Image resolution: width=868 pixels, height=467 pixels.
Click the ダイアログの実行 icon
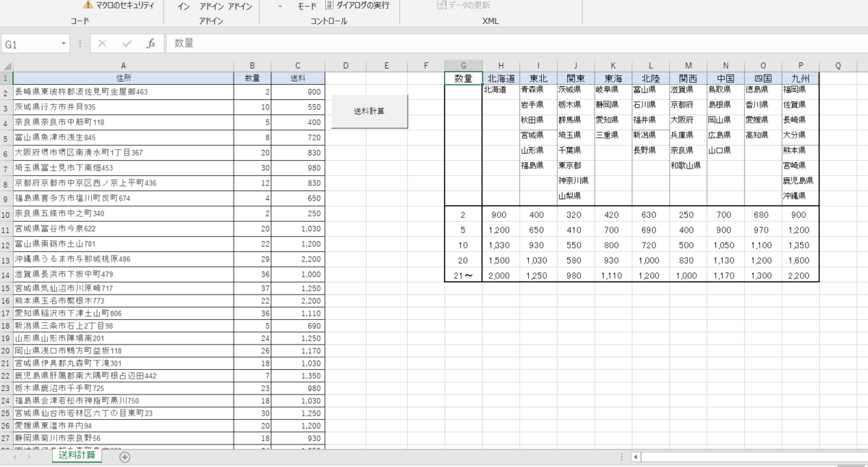tap(329, 5)
